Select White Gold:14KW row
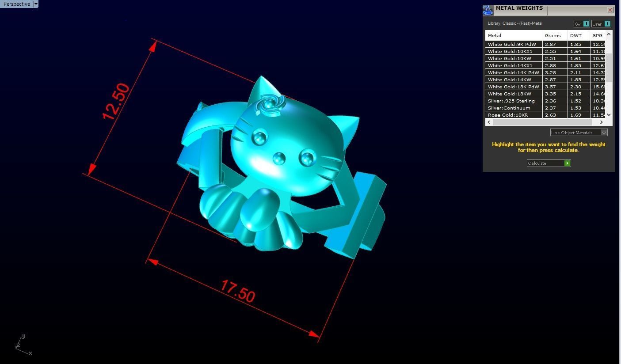The image size is (621, 364). coord(545,80)
